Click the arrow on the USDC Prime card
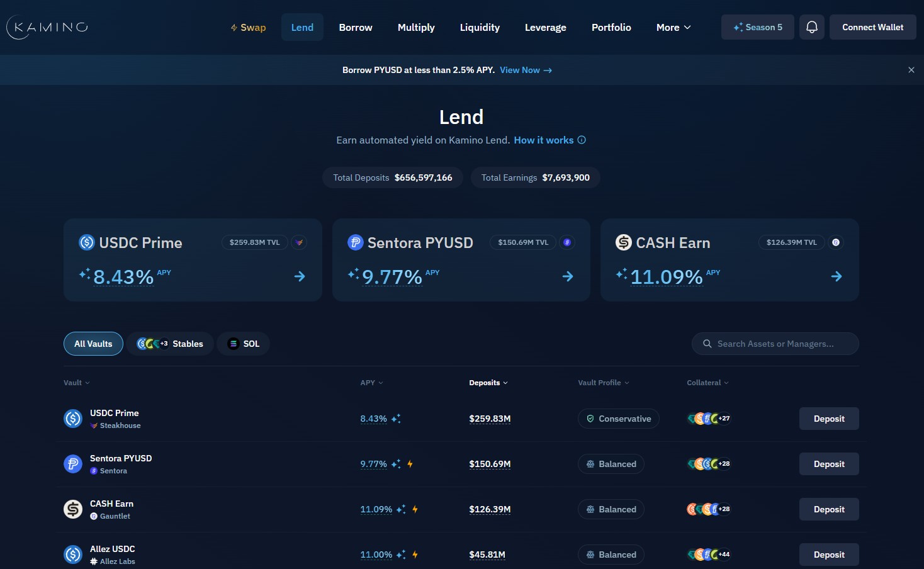This screenshot has height=569, width=924. pos(300,276)
